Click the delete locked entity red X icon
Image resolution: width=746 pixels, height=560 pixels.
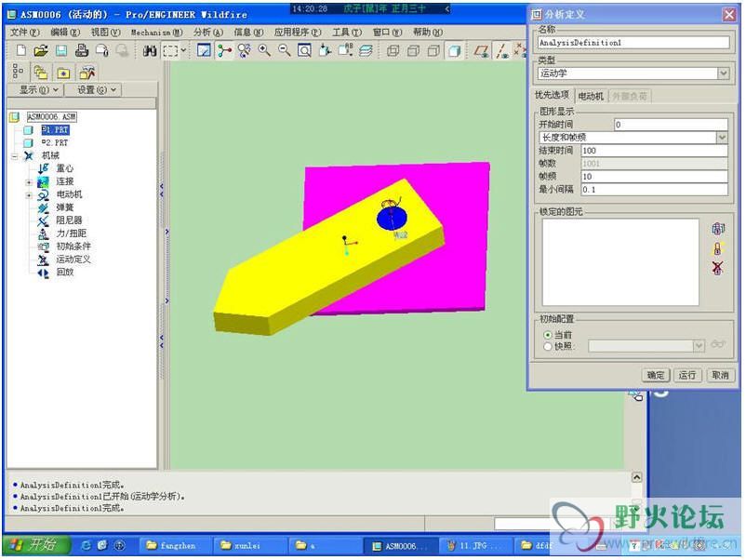(717, 268)
